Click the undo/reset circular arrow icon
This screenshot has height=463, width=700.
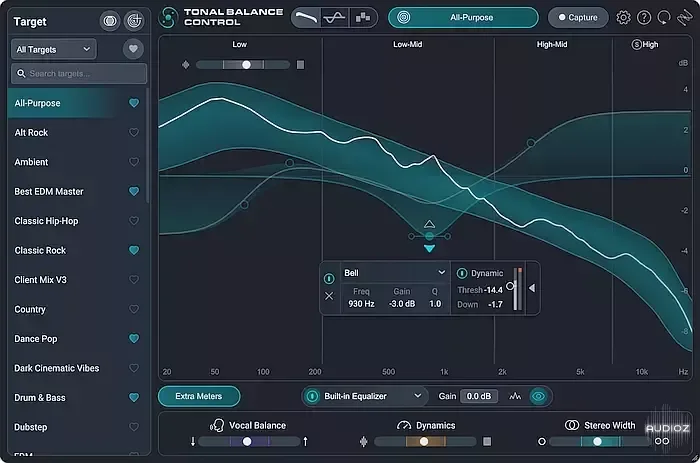point(664,17)
